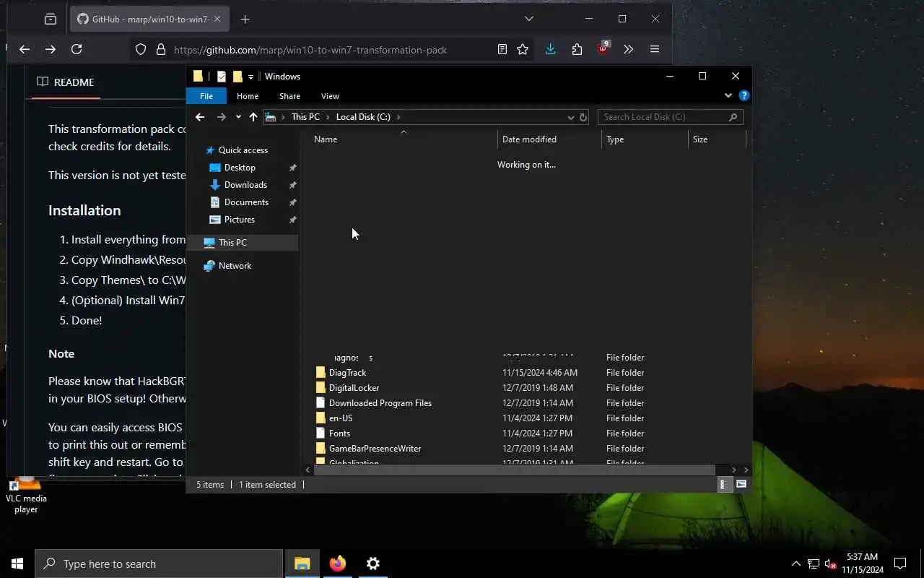Click the Properties quick access toolbar icon
This screenshot has height=578, width=924.
tap(222, 77)
